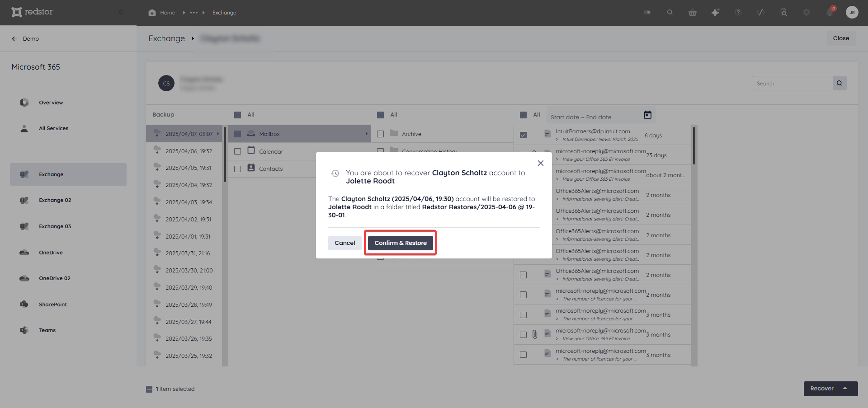Select backup 2025/03/28, 19:49

(184, 305)
